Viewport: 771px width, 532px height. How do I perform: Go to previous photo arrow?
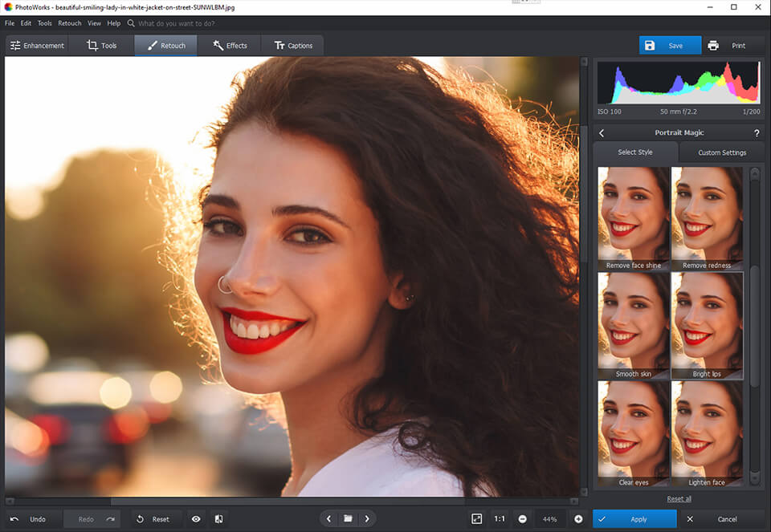tap(328, 519)
